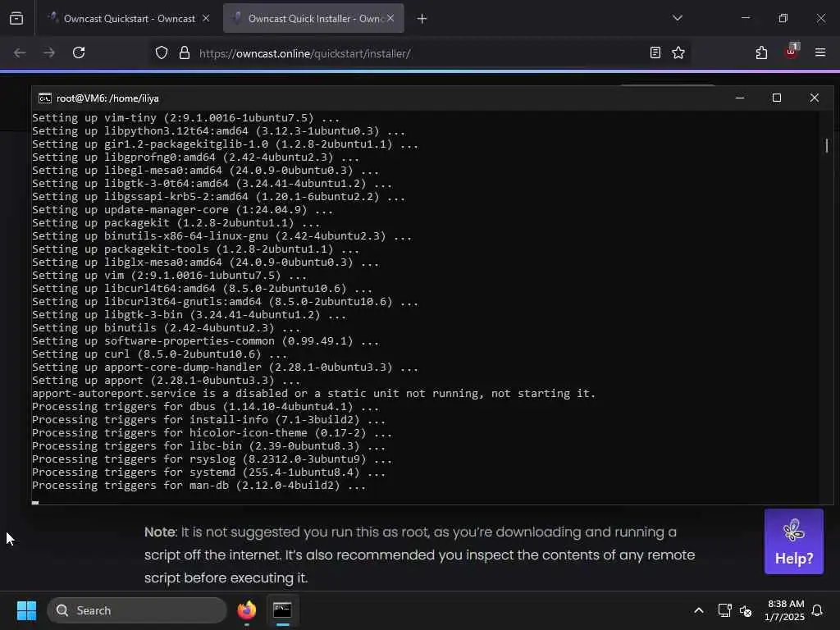
Task: Click the owncast.online URL address field
Action: (305, 53)
